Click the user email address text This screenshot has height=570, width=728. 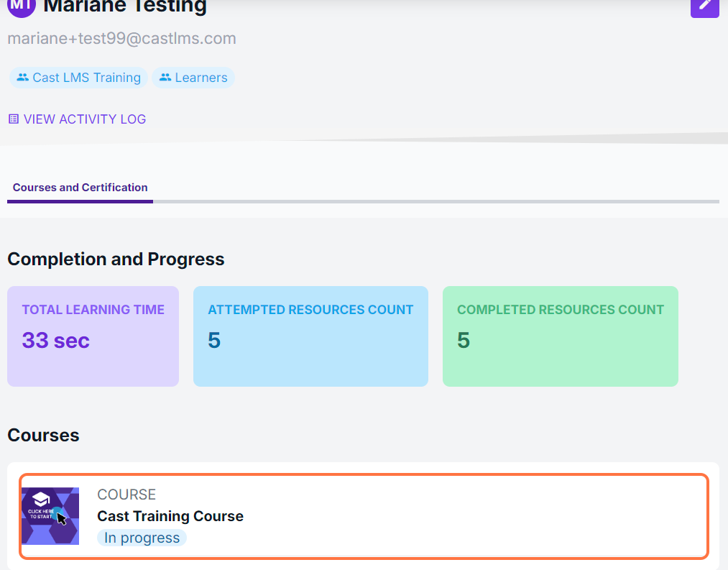(x=121, y=39)
